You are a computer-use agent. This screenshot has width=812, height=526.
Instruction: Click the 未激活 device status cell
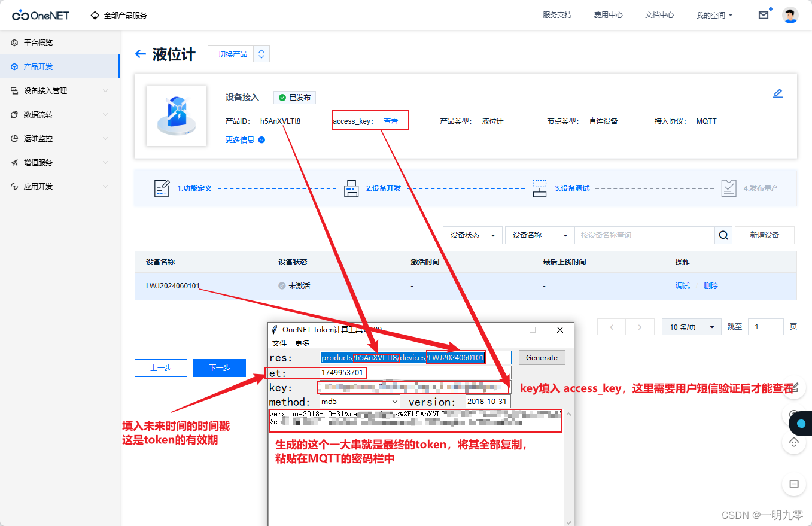click(x=294, y=286)
